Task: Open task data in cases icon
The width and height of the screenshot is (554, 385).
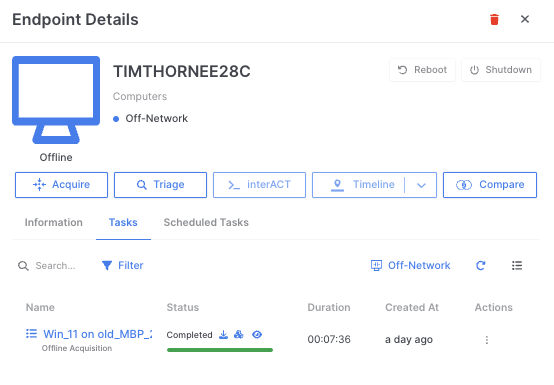Action: [239, 334]
